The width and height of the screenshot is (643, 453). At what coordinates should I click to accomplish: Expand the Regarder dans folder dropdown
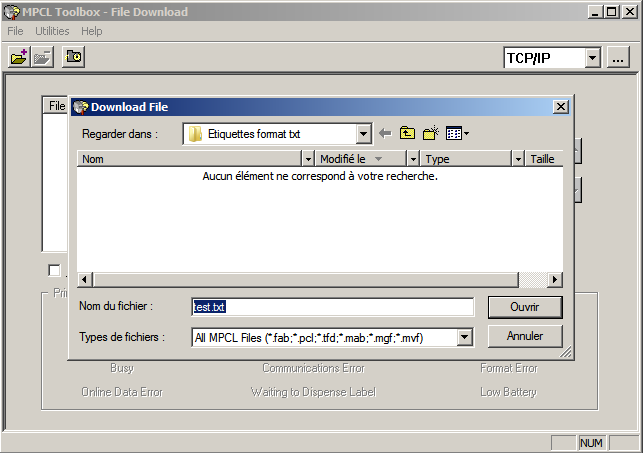(x=363, y=134)
